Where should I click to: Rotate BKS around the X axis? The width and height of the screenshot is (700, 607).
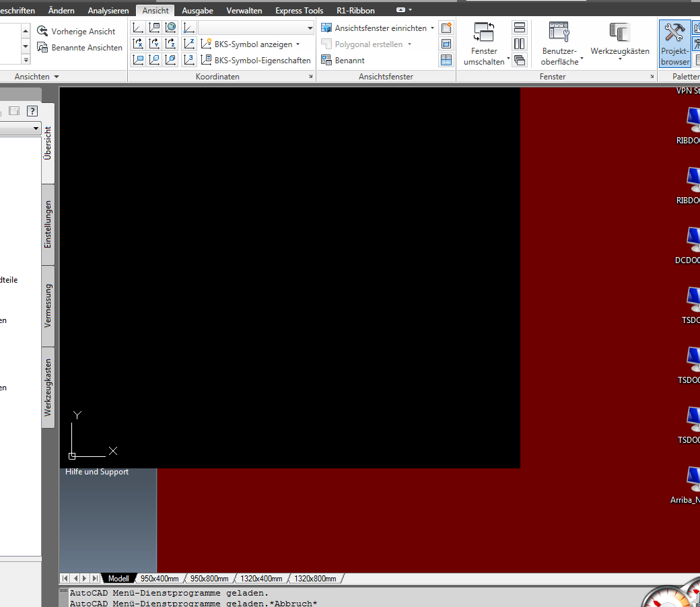point(138,44)
